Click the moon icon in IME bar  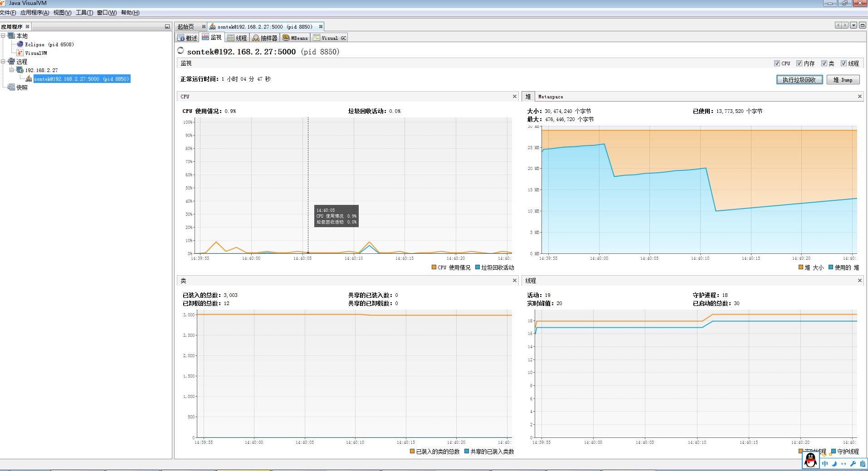point(834,463)
